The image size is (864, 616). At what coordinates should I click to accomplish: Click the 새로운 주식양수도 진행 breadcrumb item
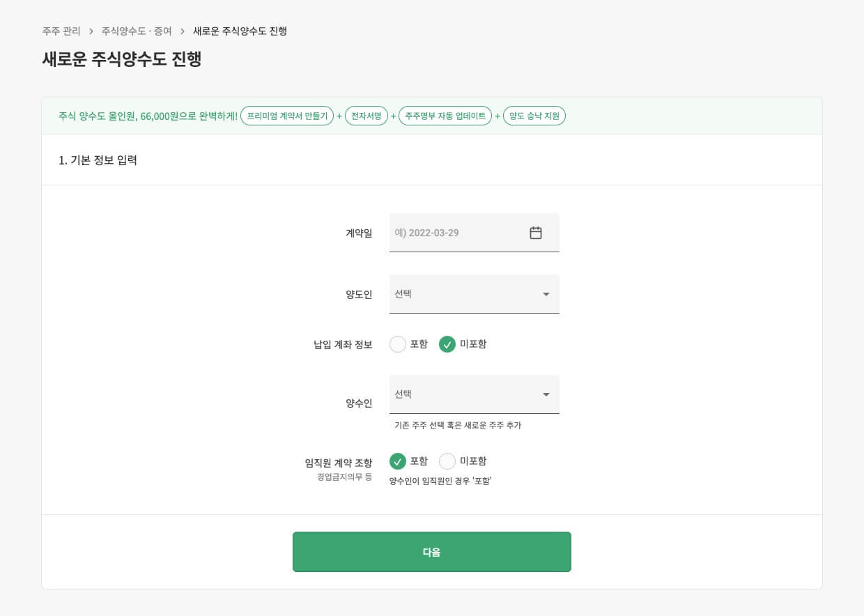240,31
